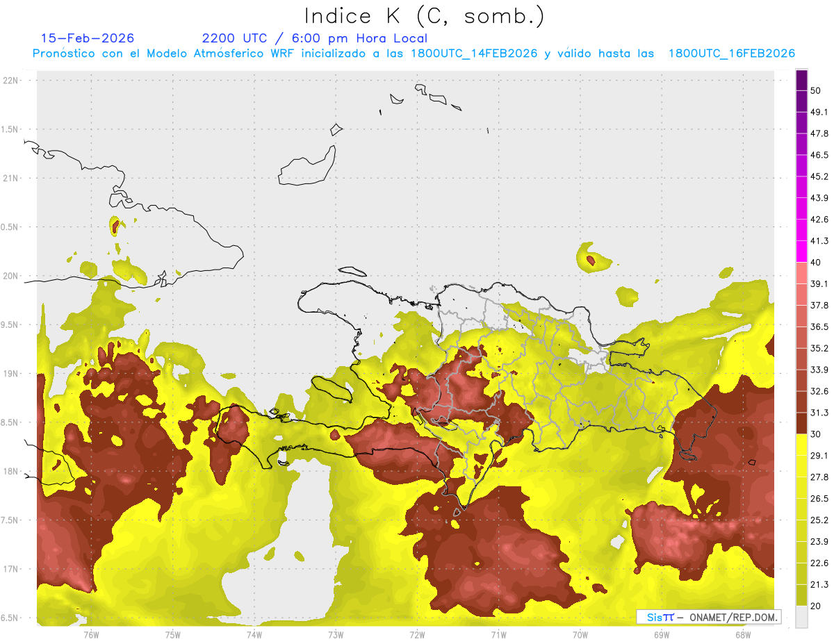Viewport: 834px width, 644px height.
Task: Select the '36.5' colorbar value
Action: 819,327
